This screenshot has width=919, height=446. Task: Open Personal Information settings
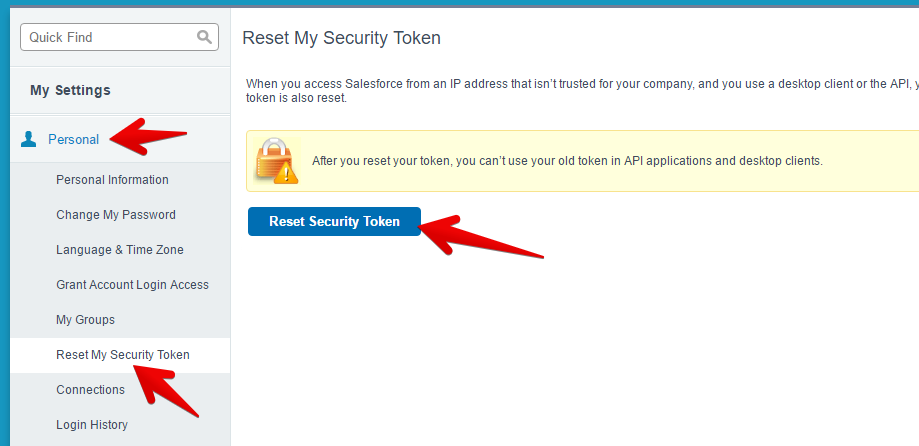pos(112,180)
